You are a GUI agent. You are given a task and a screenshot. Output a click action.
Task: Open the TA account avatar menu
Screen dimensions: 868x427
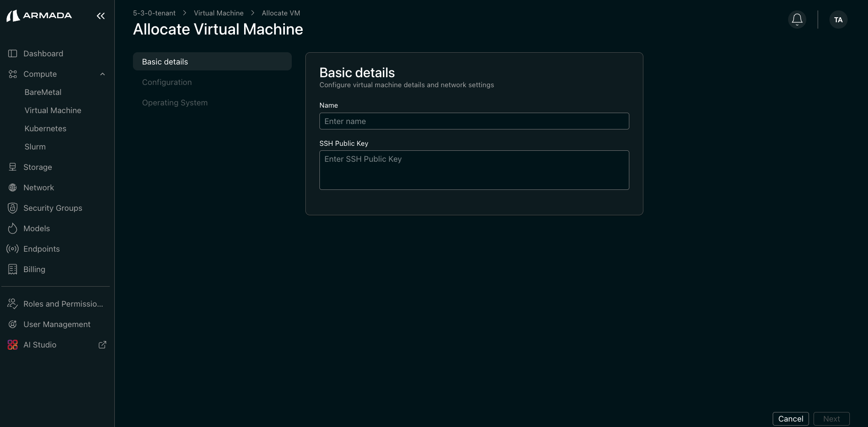pyautogui.click(x=838, y=19)
